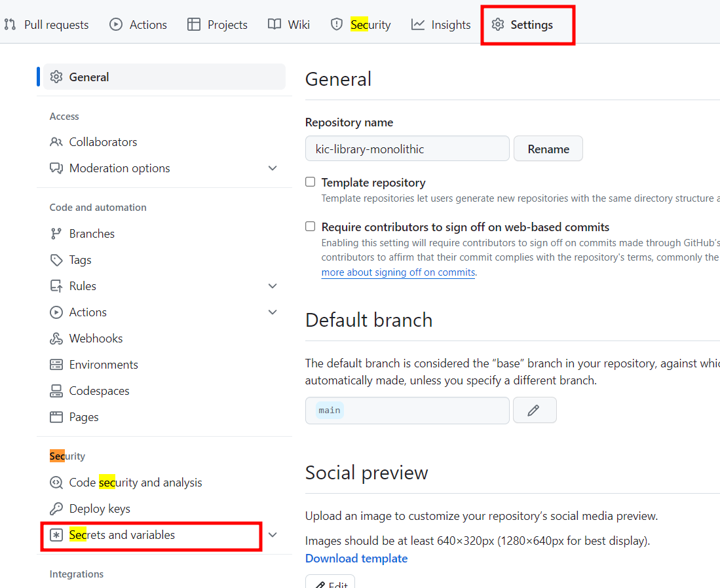Screen dimensions: 720x588
Task: Click the Edit button under Social preview
Action: tap(330, 582)
